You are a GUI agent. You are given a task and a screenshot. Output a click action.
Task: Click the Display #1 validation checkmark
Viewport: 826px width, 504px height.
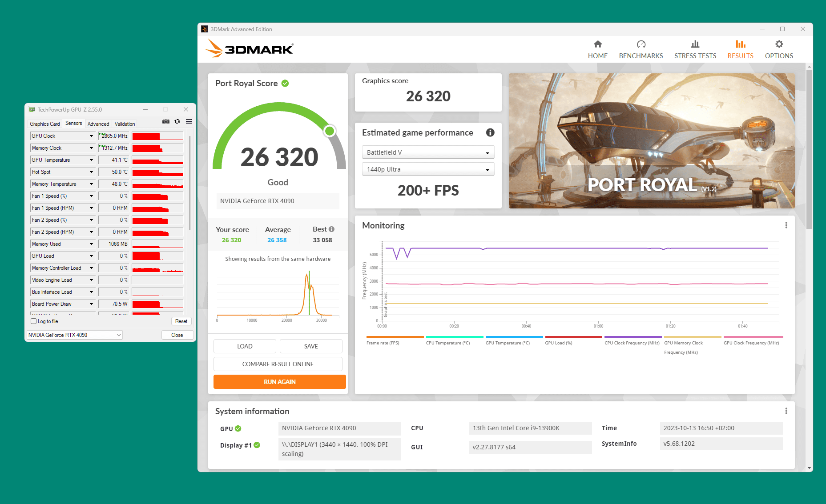tap(257, 445)
